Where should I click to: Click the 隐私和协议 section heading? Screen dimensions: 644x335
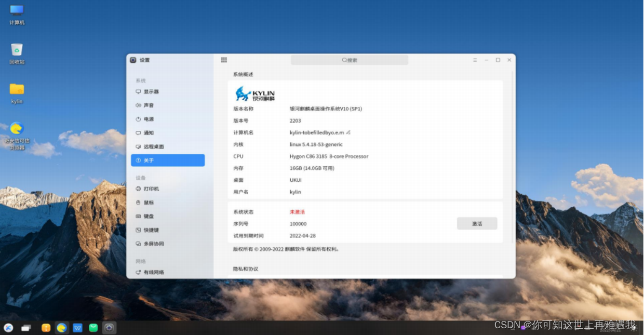click(x=246, y=269)
